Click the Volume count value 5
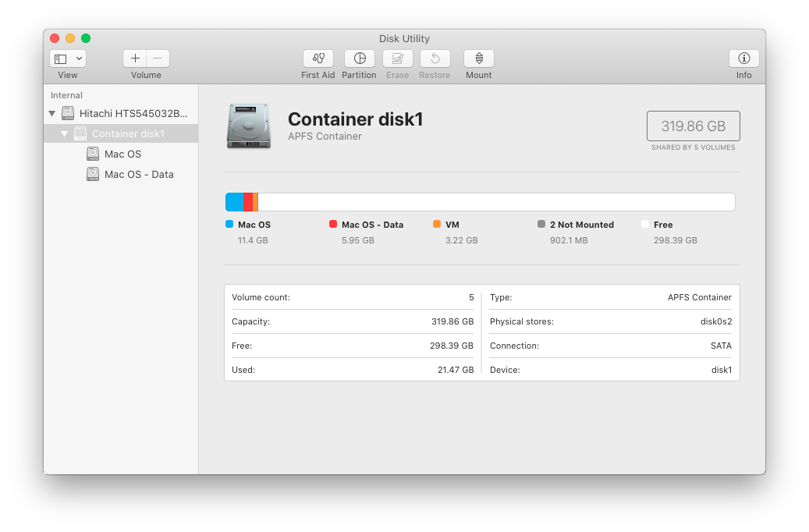Image resolution: width=809 pixels, height=532 pixels. [471, 298]
